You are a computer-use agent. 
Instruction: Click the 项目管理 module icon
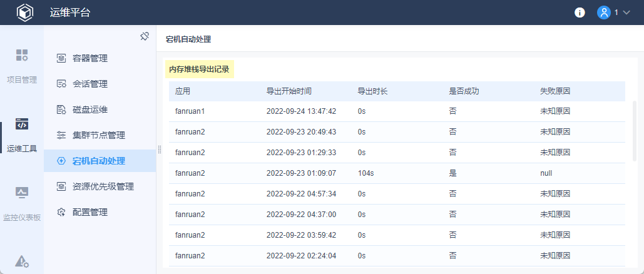[22, 55]
